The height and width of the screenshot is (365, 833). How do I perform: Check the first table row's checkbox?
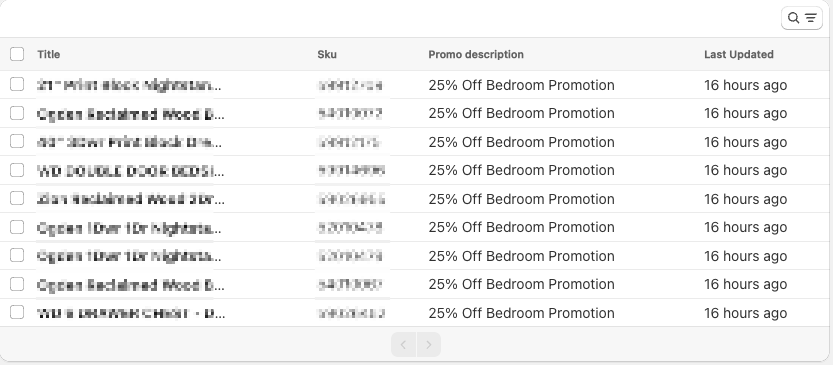tap(17, 84)
